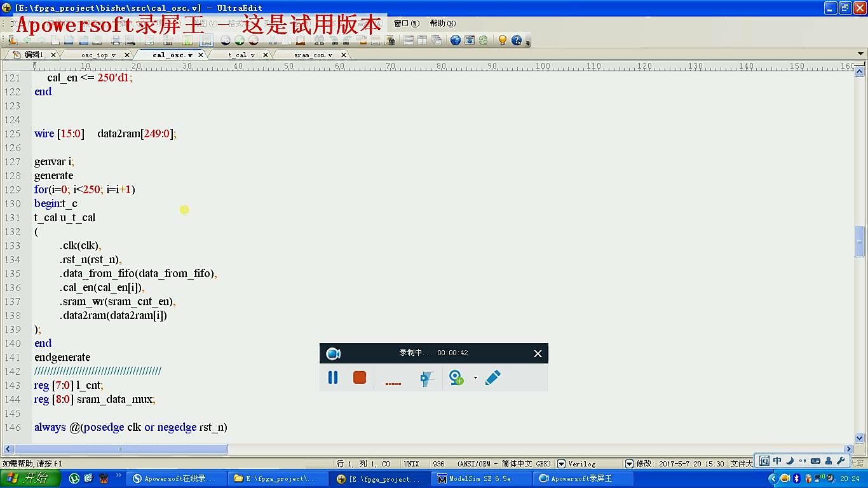Screen dimensions: 868x488
Task: Pause the Apowersoft screen recording
Action: (332, 377)
